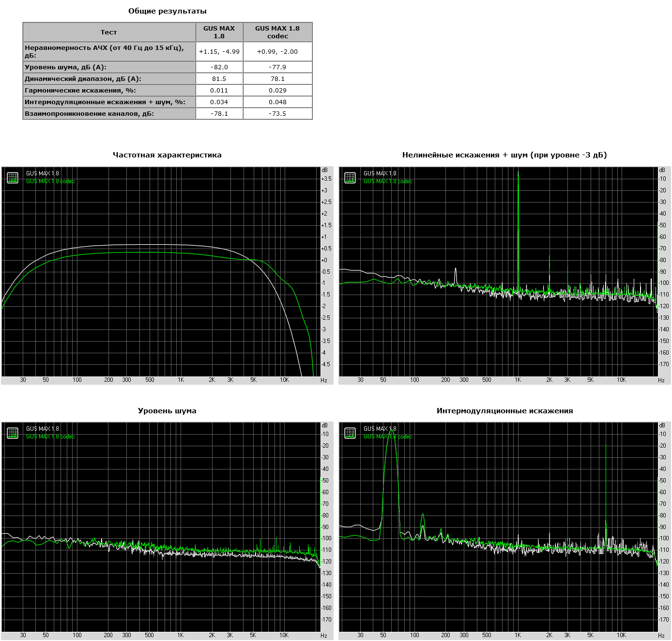Click the spectrum icon in noise level graph
Screen dimensions: 672x641
(x=13, y=433)
